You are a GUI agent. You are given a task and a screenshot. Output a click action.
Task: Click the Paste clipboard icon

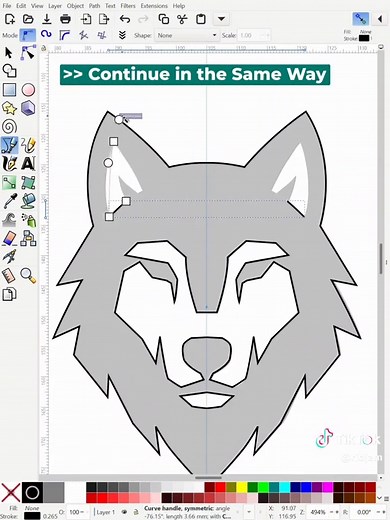tap(201, 19)
